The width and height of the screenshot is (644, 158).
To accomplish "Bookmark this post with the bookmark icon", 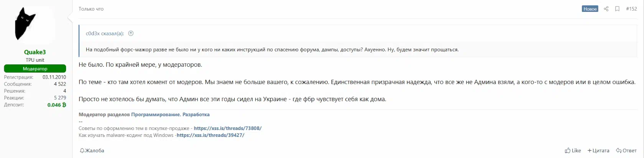I will tap(617, 9).
